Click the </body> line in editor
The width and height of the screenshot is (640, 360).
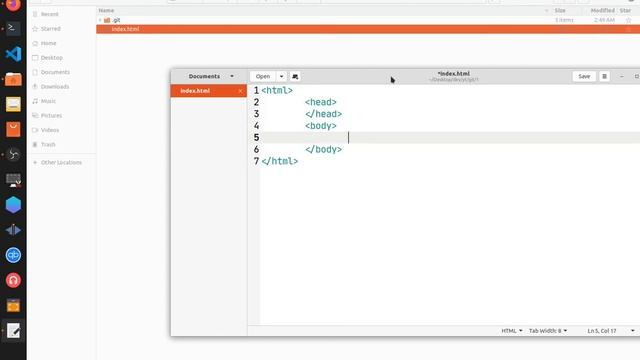pyautogui.click(x=324, y=149)
